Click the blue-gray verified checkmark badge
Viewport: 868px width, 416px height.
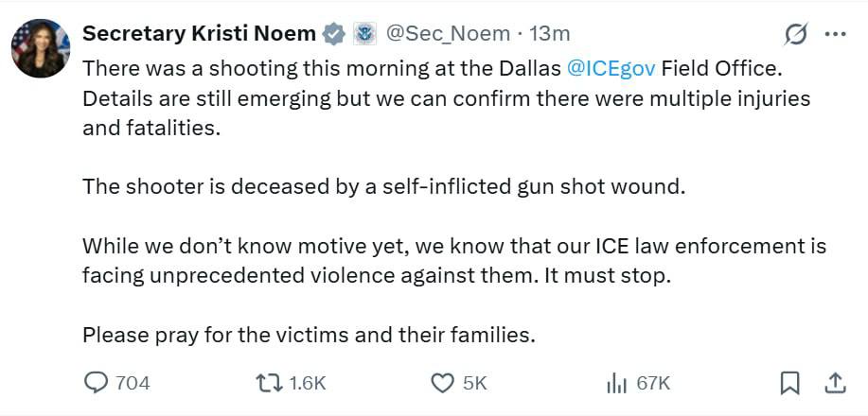(334, 34)
